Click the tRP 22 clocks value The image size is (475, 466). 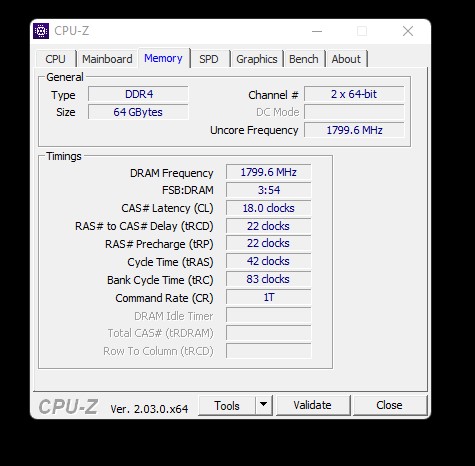click(x=269, y=243)
